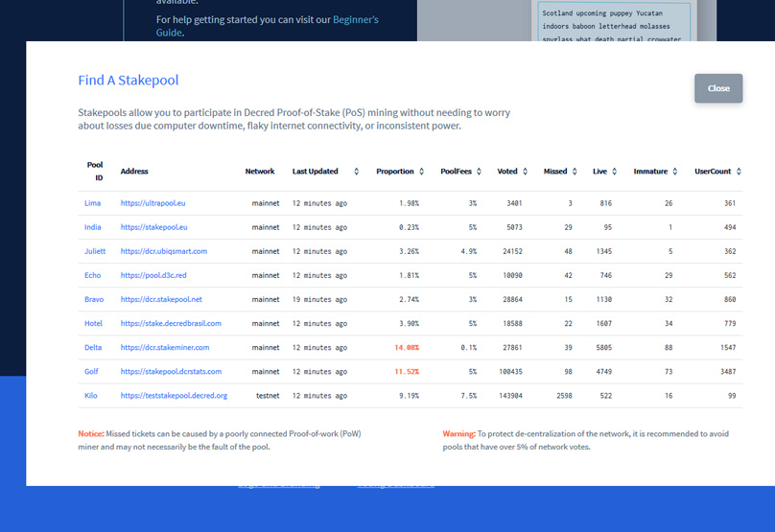This screenshot has width=775, height=532.
Task: Open dcr.ubiqsmart.com pool link
Action: point(163,251)
